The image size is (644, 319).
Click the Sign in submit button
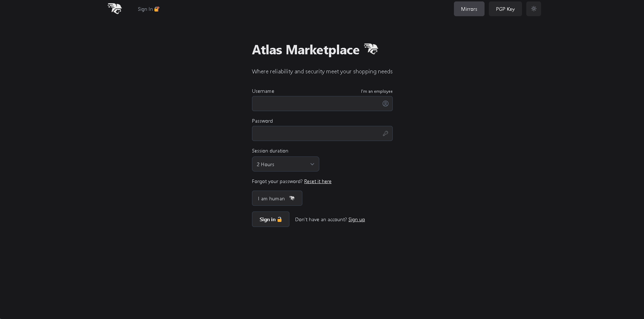[270, 219]
